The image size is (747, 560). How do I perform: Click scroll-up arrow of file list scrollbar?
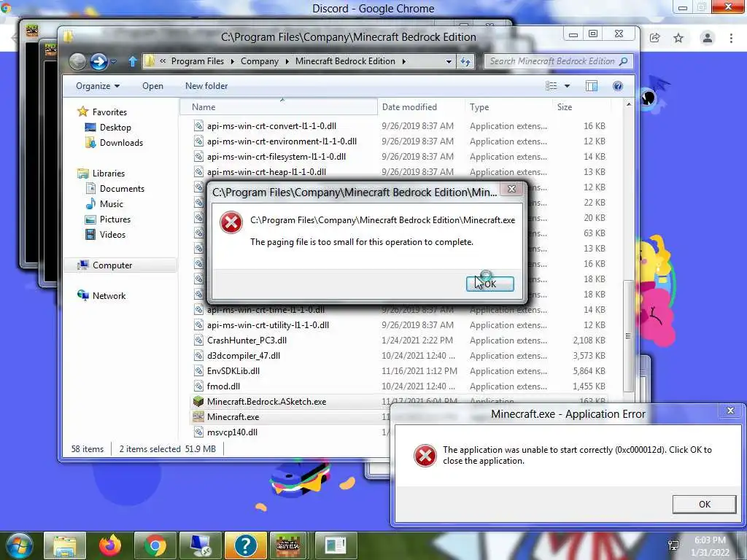click(x=628, y=104)
